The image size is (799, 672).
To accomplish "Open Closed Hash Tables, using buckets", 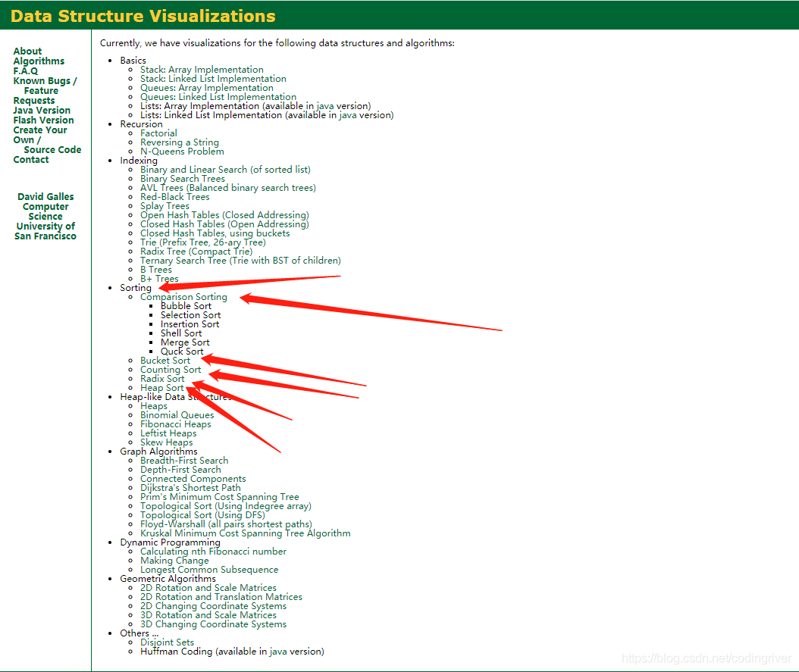I will pyautogui.click(x=215, y=233).
